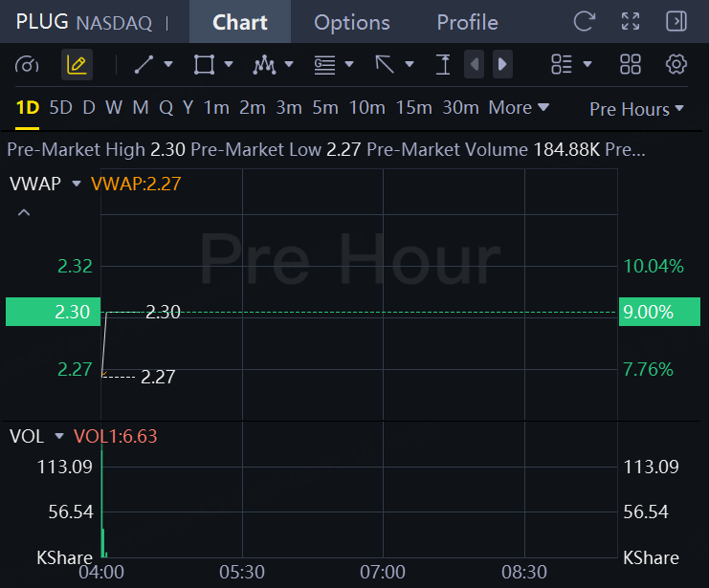Click the 2.30 current price tag
The image size is (709, 588).
coord(53,312)
